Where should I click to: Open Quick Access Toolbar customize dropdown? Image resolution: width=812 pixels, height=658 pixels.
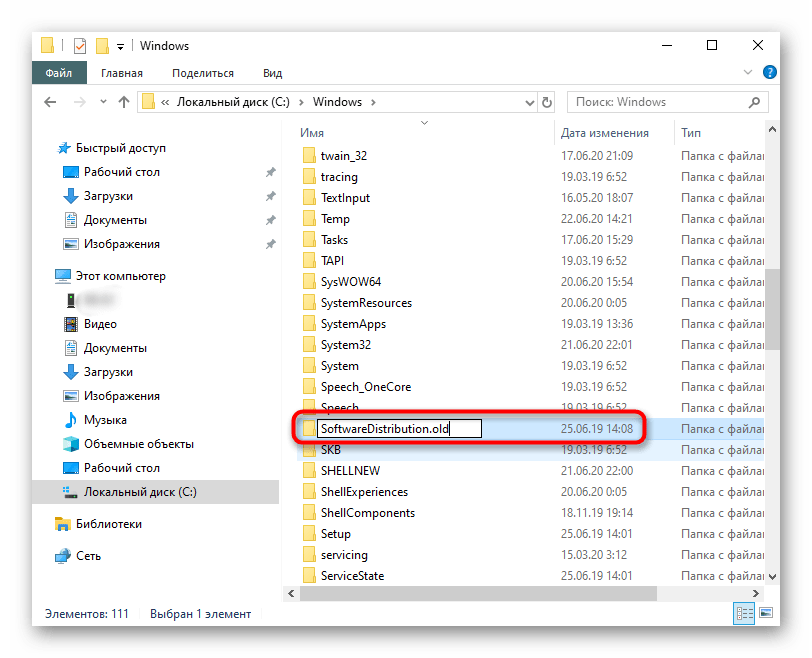point(121,46)
